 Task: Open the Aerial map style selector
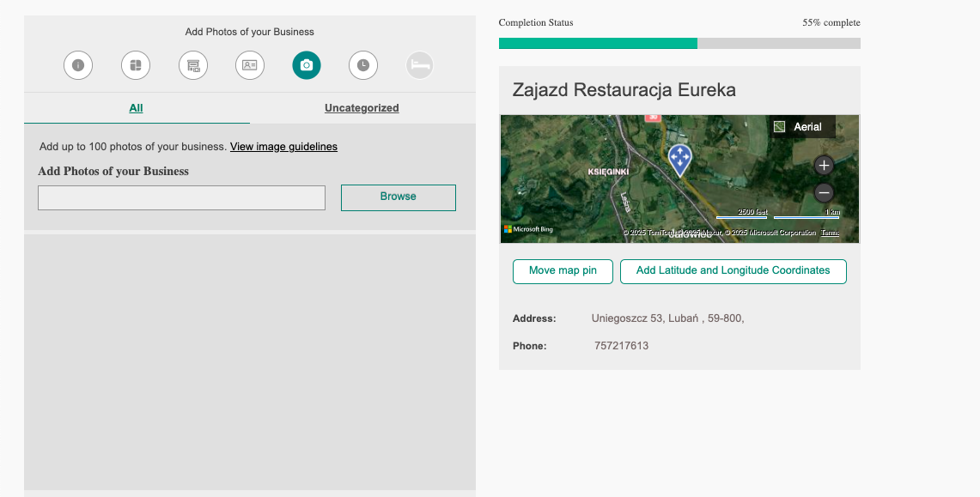801,127
